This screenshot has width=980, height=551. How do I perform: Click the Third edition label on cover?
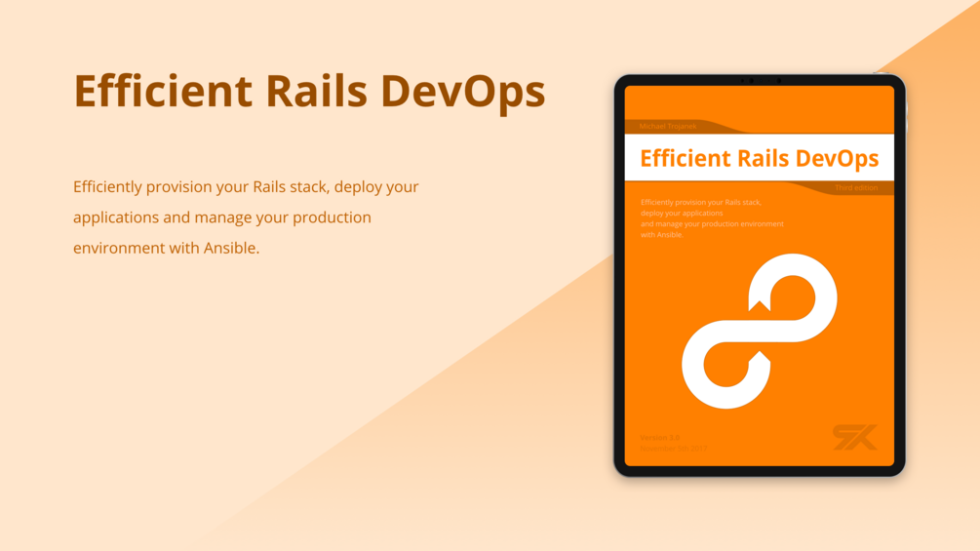(x=856, y=187)
